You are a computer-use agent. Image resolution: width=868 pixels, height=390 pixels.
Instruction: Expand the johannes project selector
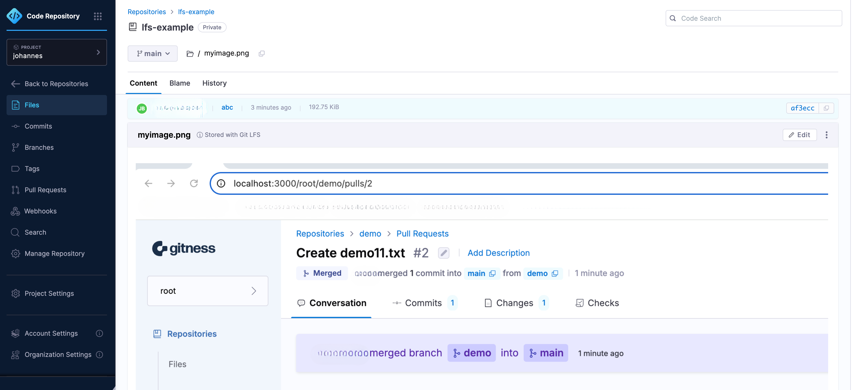coord(57,52)
